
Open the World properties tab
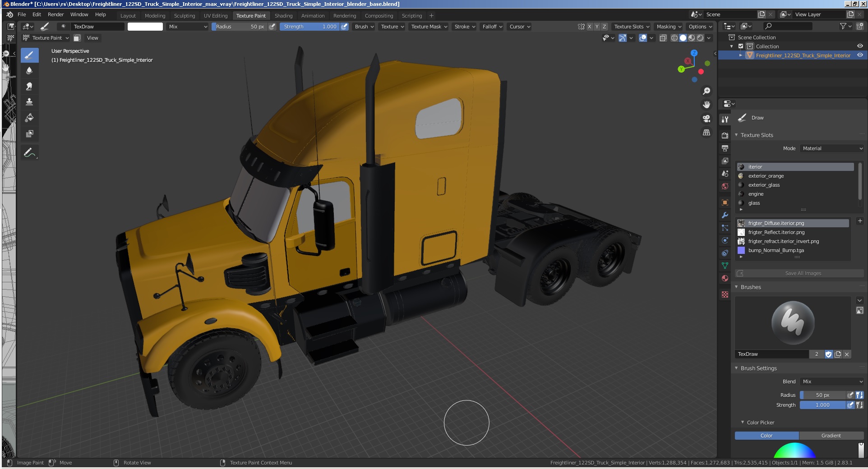click(x=725, y=186)
